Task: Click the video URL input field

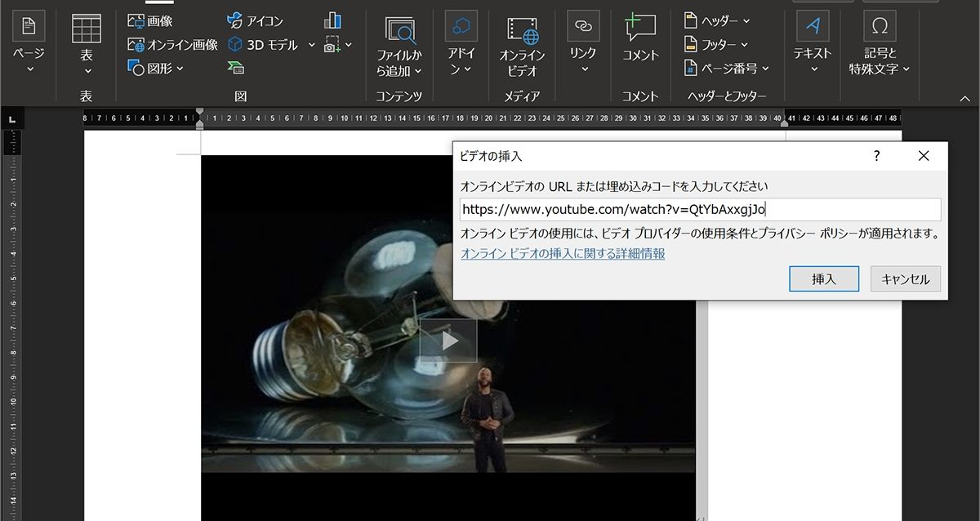Action: coord(700,210)
